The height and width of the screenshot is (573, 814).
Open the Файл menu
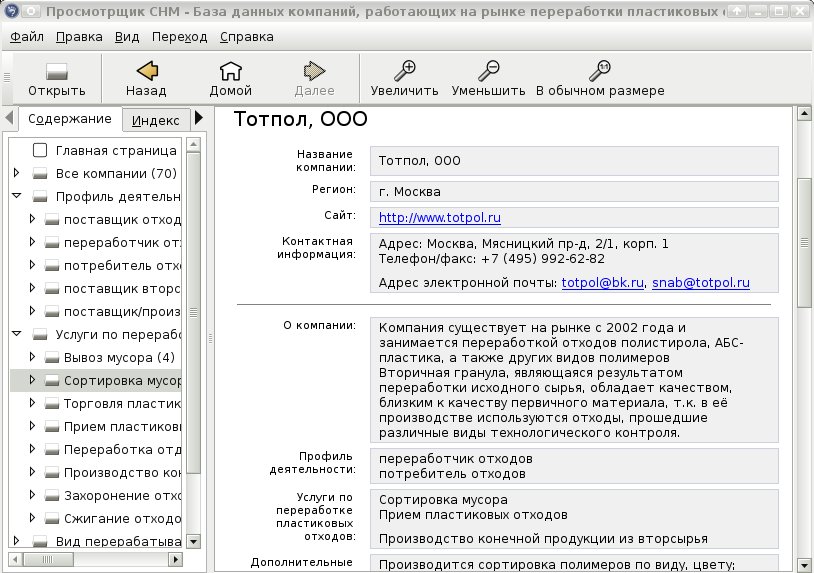27,37
